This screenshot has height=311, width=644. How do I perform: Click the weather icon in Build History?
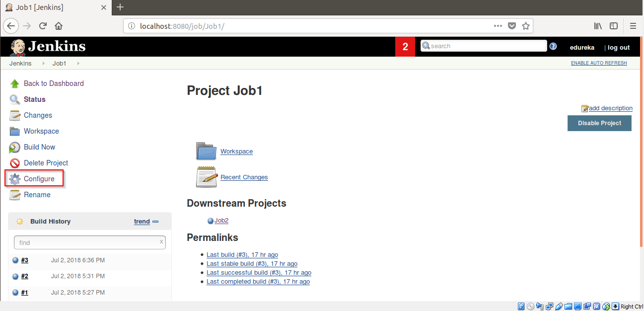coord(19,221)
